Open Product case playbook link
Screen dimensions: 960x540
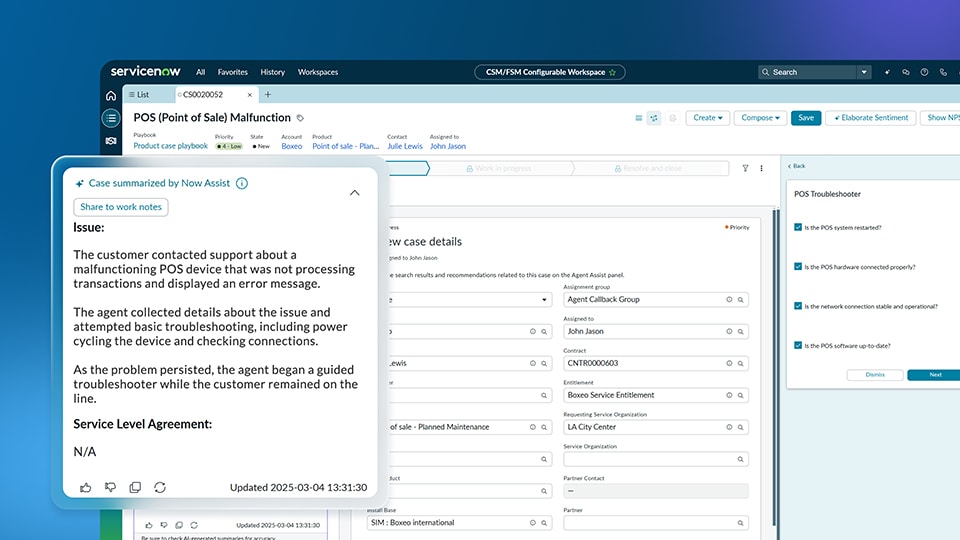(171, 146)
